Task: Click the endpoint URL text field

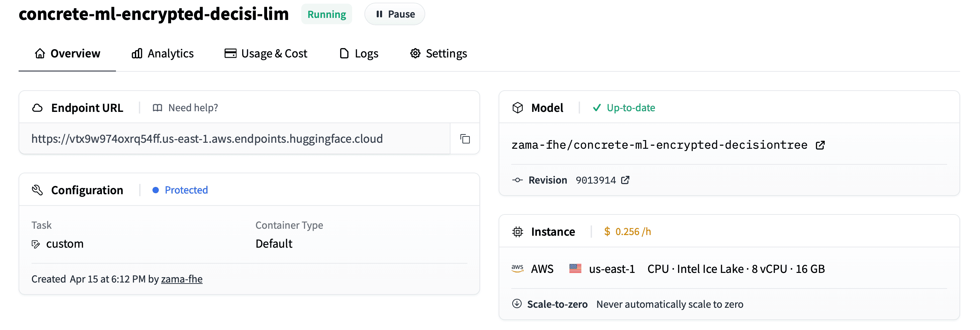Action: click(x=234, y=139)
